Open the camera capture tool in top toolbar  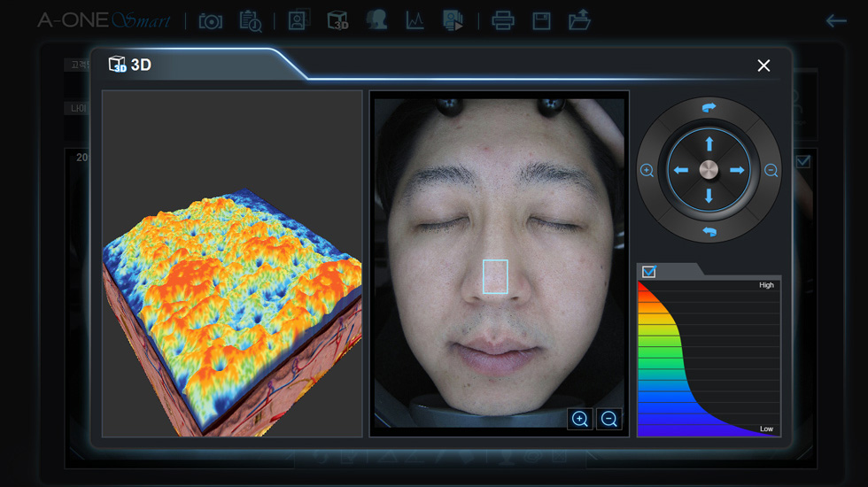click(x=211, y=20)
